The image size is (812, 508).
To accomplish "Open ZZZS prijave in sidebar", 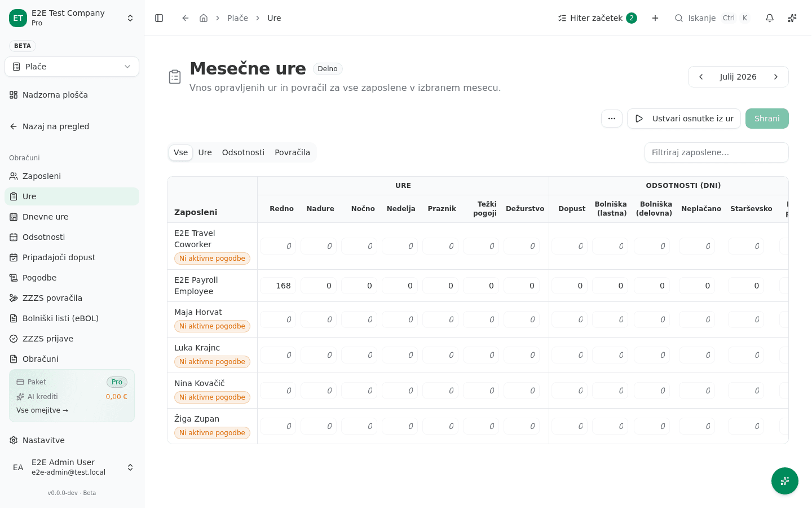I will point(72,339).
